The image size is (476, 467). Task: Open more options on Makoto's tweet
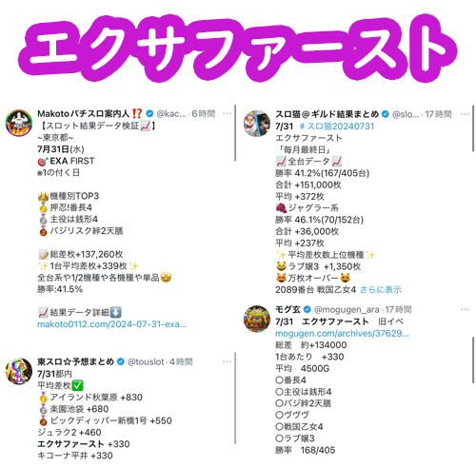point(227,113)
